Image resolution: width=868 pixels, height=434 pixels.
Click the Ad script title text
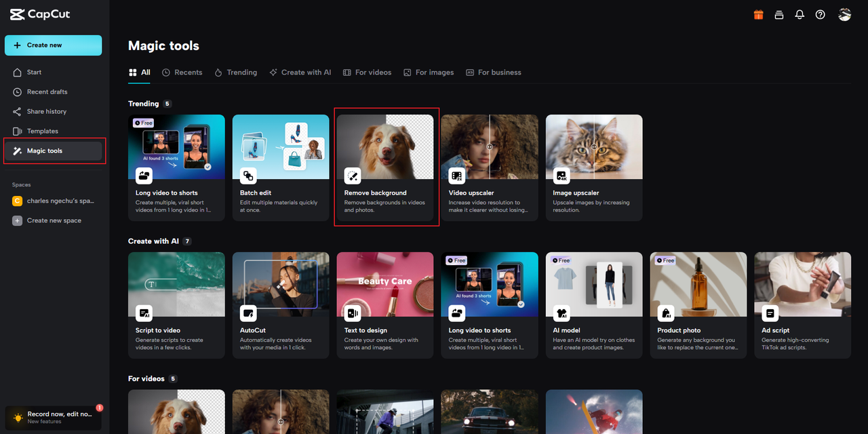click(776, 331)
